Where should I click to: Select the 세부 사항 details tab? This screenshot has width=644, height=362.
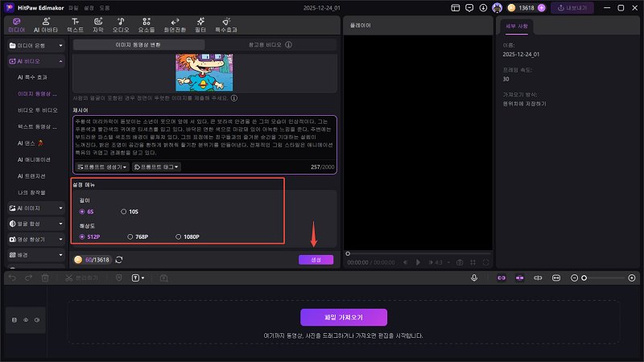(x=516, y=27)
